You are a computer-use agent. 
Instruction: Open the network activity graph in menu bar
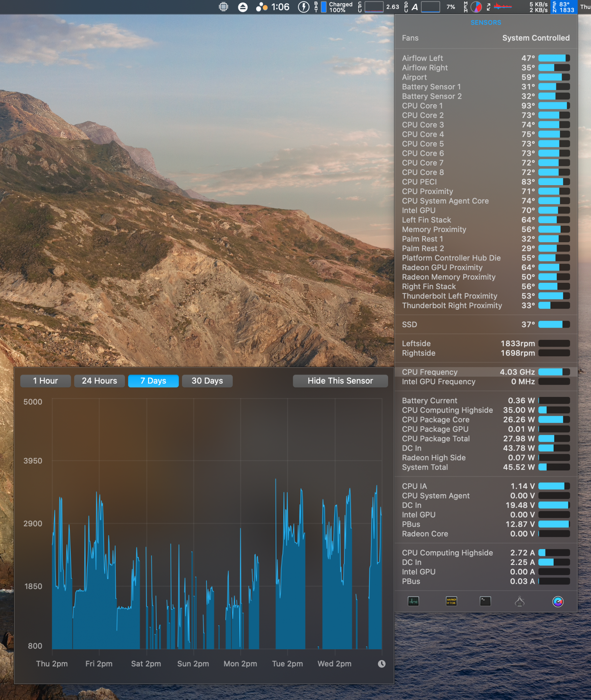point(502,6)
